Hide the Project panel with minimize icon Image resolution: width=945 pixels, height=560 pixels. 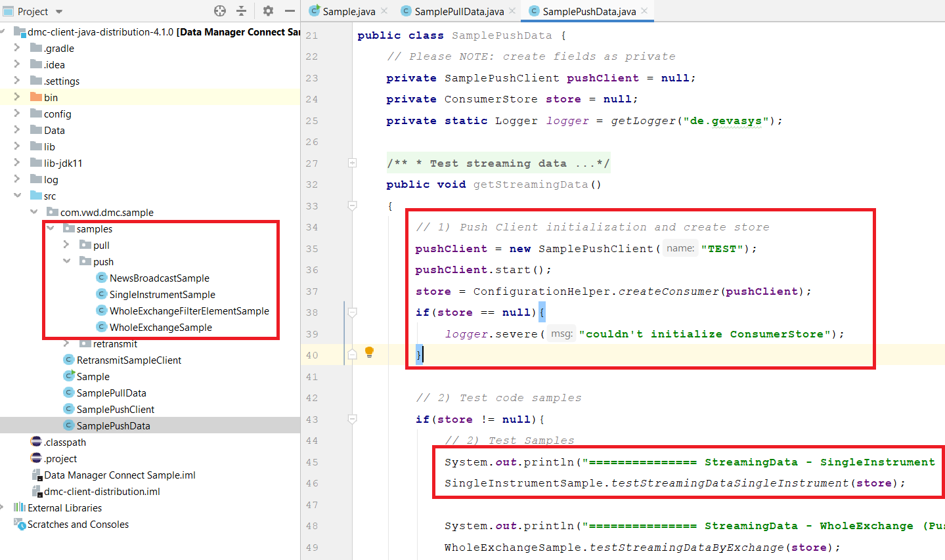tap(290, 11)
